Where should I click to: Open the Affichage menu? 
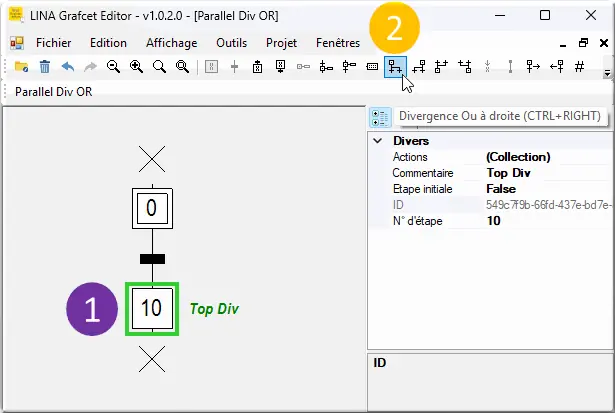click(x=172, y=43)
